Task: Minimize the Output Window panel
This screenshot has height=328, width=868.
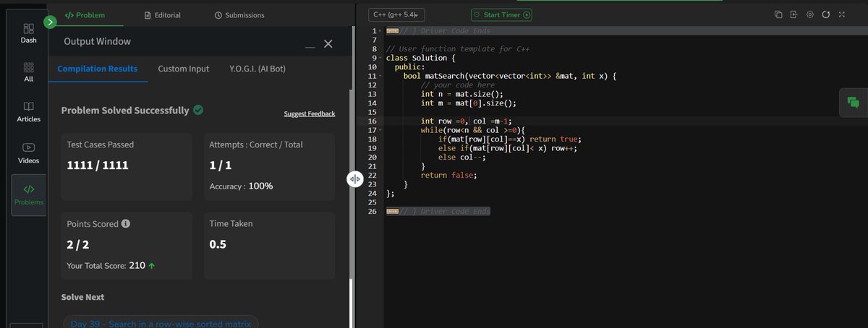Action: pyautogui.click(x=310, y=46)
